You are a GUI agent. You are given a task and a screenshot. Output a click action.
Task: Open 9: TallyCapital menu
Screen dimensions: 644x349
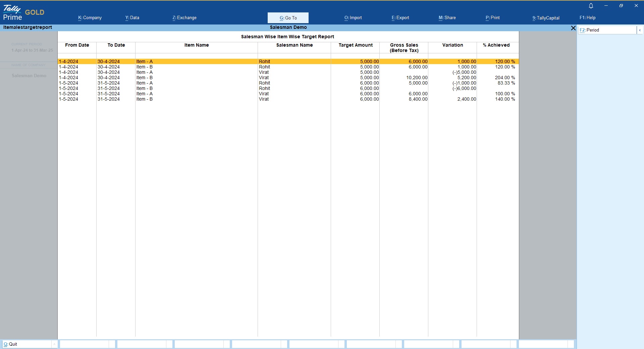coord(546,18)
